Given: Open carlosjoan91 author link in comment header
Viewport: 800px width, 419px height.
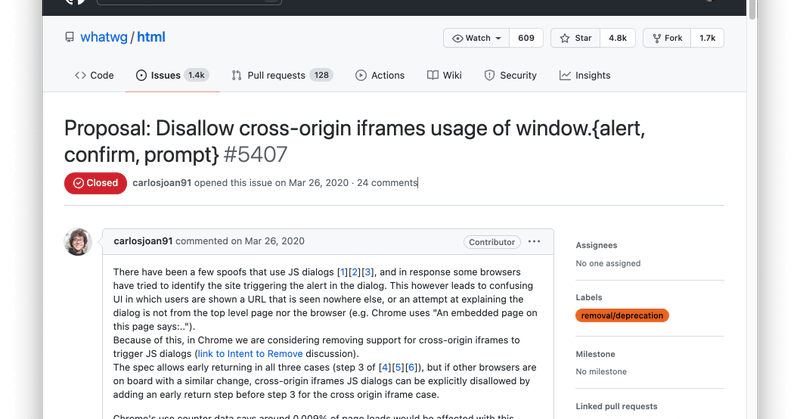Looking at the screenshot, I should 143,241.
